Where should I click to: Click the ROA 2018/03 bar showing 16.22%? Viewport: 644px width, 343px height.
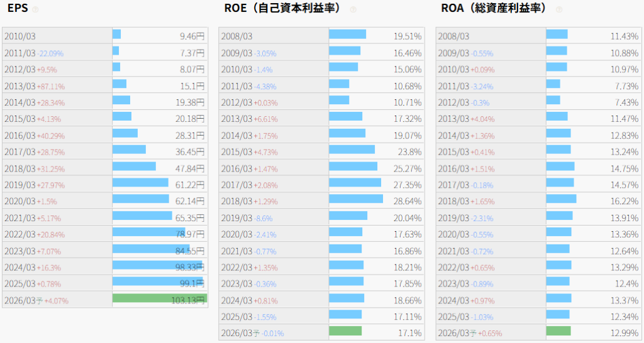coord(561,199)
